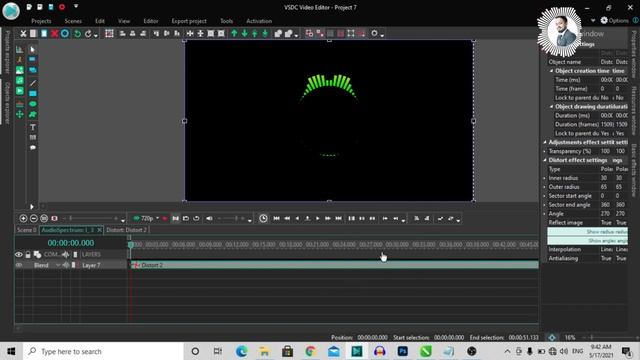This screenshot has width=640, height=360.
Task: Open dropdown arrow next to Redo icon
Action: [96, 36]
